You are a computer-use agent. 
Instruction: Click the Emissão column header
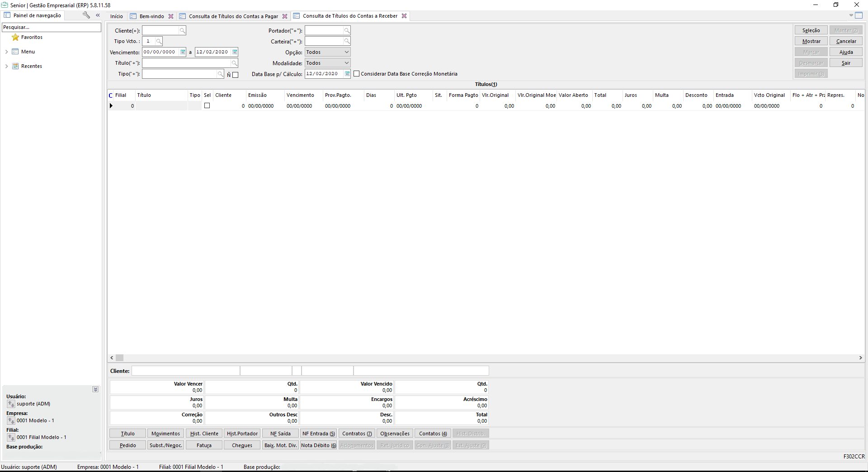[x=265, y=95]
